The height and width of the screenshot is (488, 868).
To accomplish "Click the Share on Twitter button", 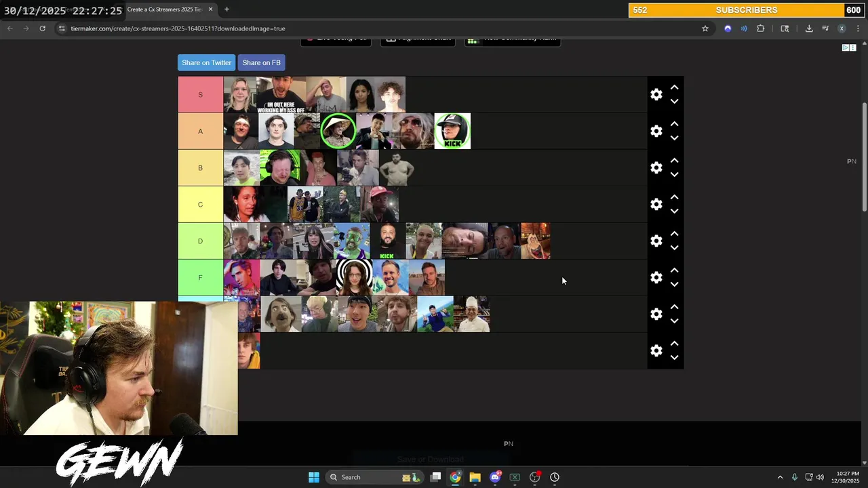I will [x=206, y=62].
